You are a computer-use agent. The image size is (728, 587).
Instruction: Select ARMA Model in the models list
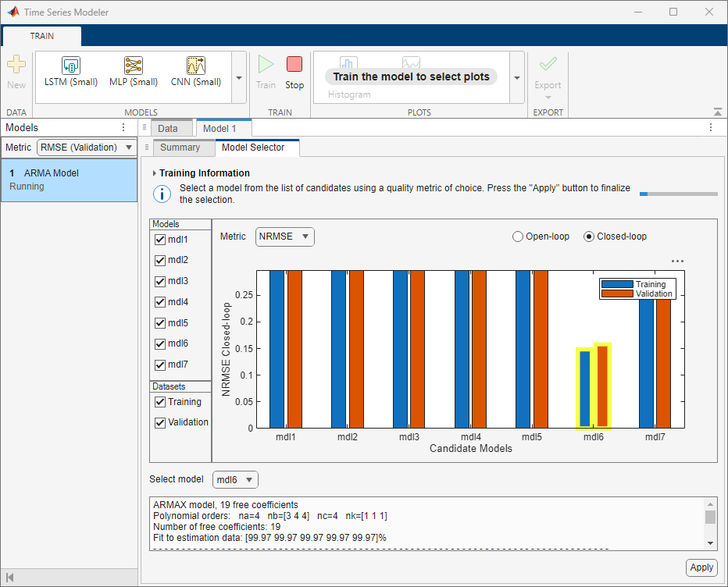coord(69,180)
